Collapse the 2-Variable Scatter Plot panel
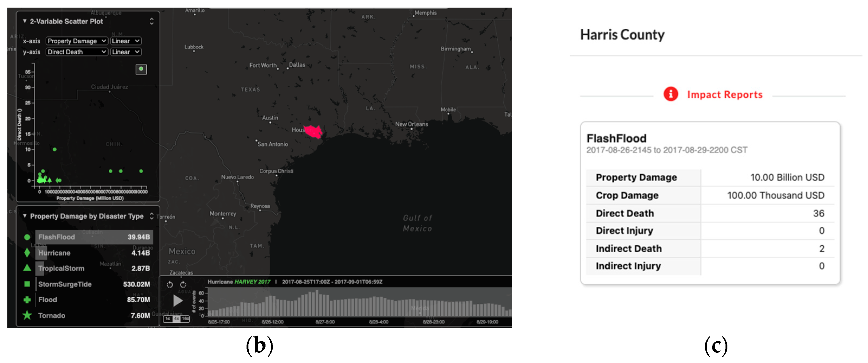This screenshot has height=363, width=868. click(x=25, y=21)
